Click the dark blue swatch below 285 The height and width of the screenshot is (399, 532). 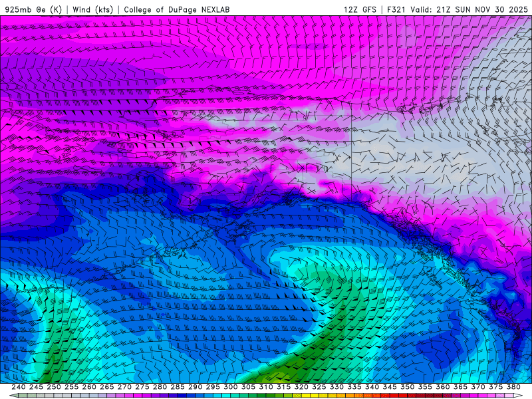coord(182,396)
